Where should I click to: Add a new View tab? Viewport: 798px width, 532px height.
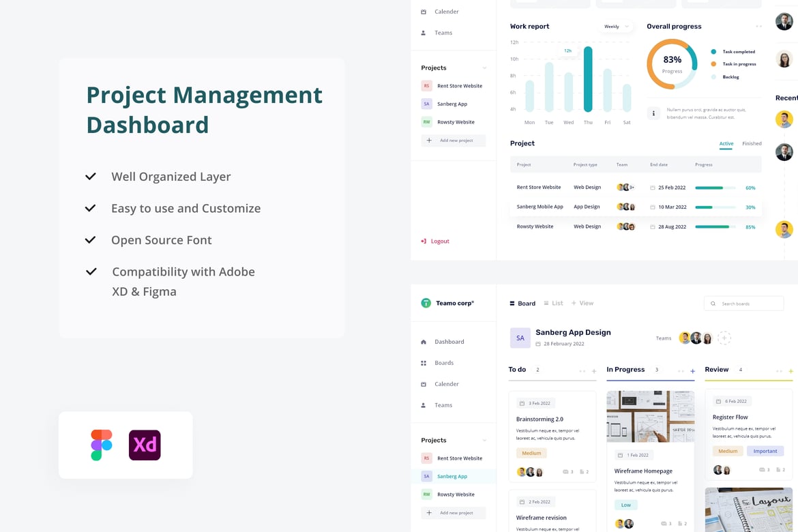coord(582,303)
